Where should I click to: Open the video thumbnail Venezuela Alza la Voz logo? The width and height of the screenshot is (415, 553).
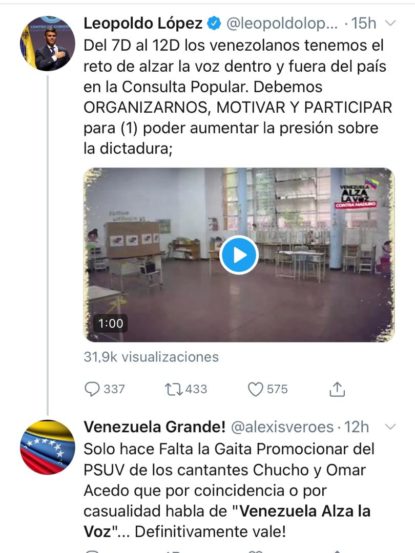357,193
